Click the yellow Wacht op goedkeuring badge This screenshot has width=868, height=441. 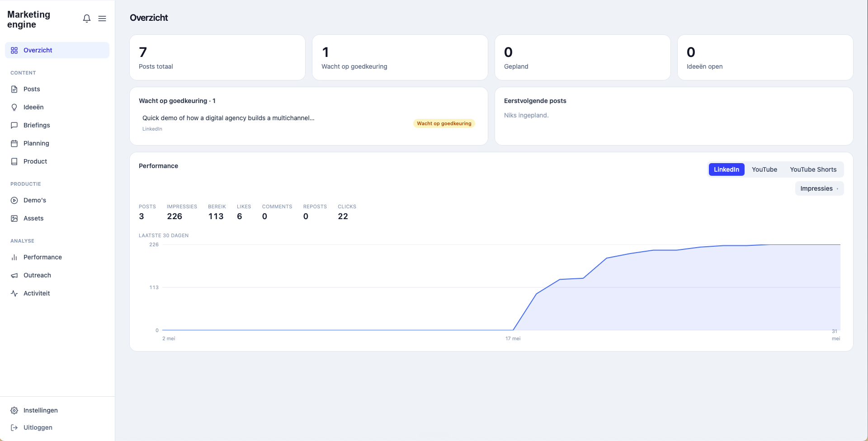tap(444, 123)
